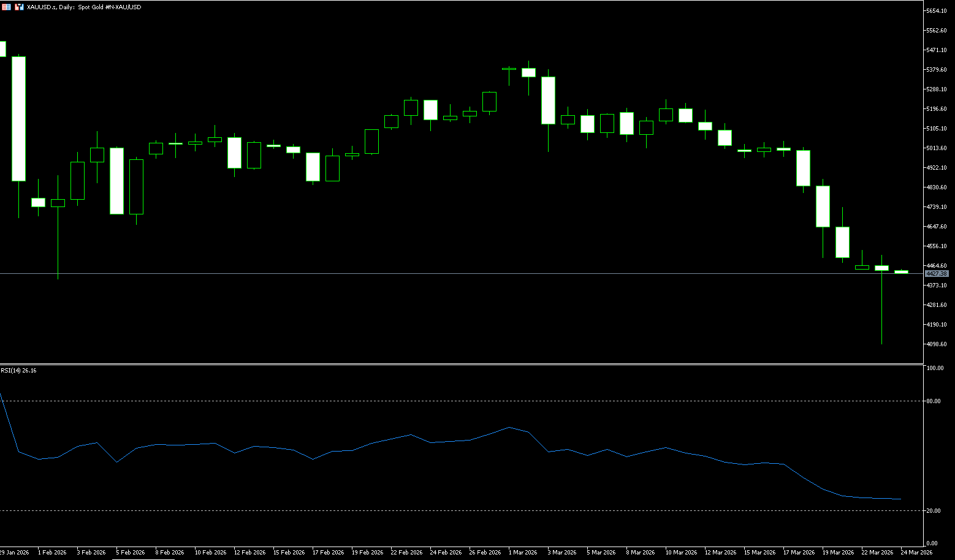Click the blue RSI line at its March peak
This screenshot has height=560, width=955.
tap(509, 427)
